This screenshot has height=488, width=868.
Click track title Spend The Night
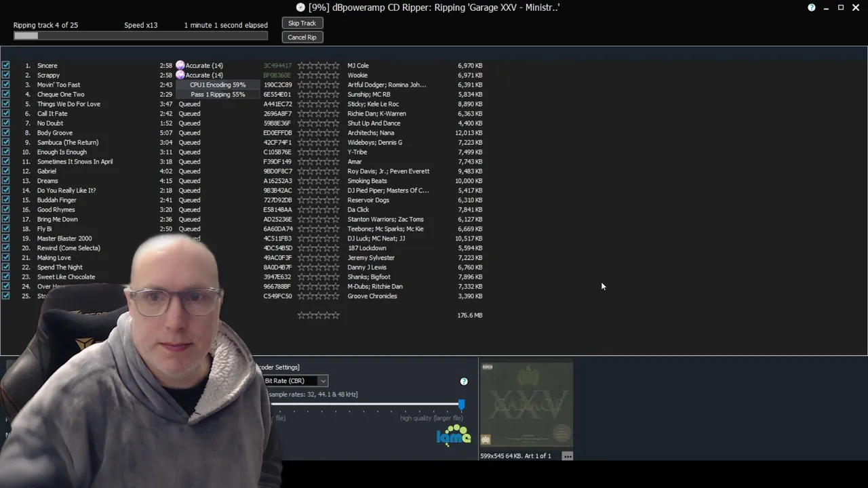[x=60, y=267]
